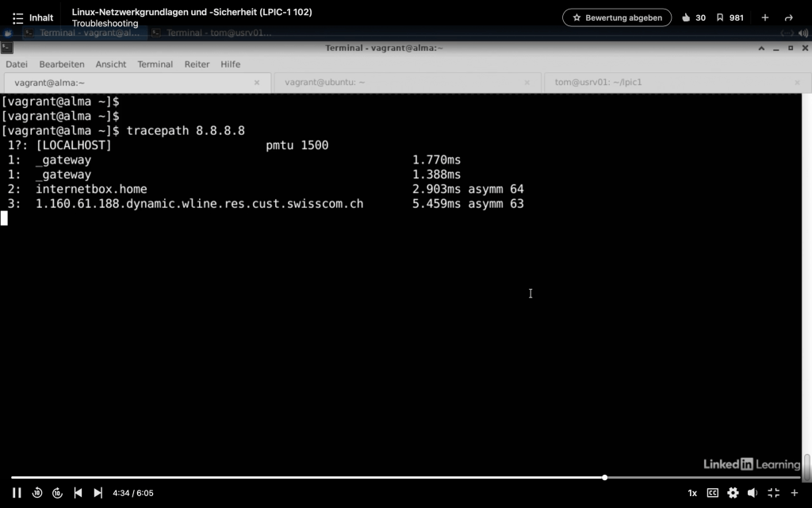The image size is (812, 508).
Task: Pause the video playback
Action: 17,493
